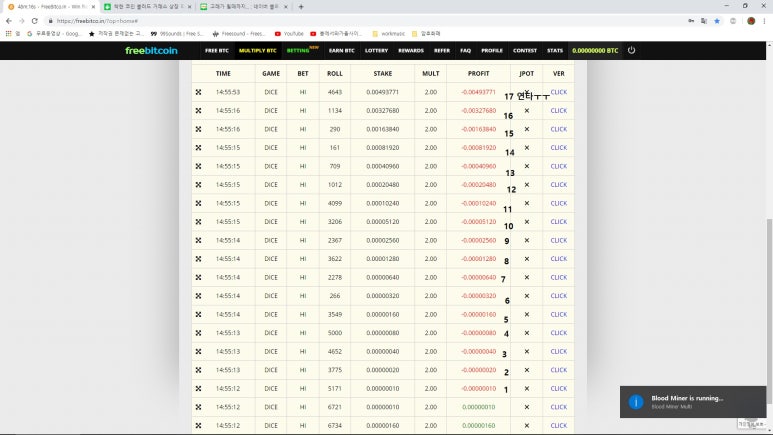Open the 99sounds bookmark
773x435 pixels.
(176, 34)
